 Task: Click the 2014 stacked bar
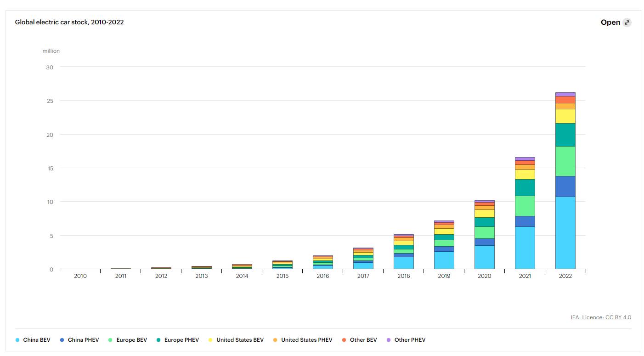(242, 266)
